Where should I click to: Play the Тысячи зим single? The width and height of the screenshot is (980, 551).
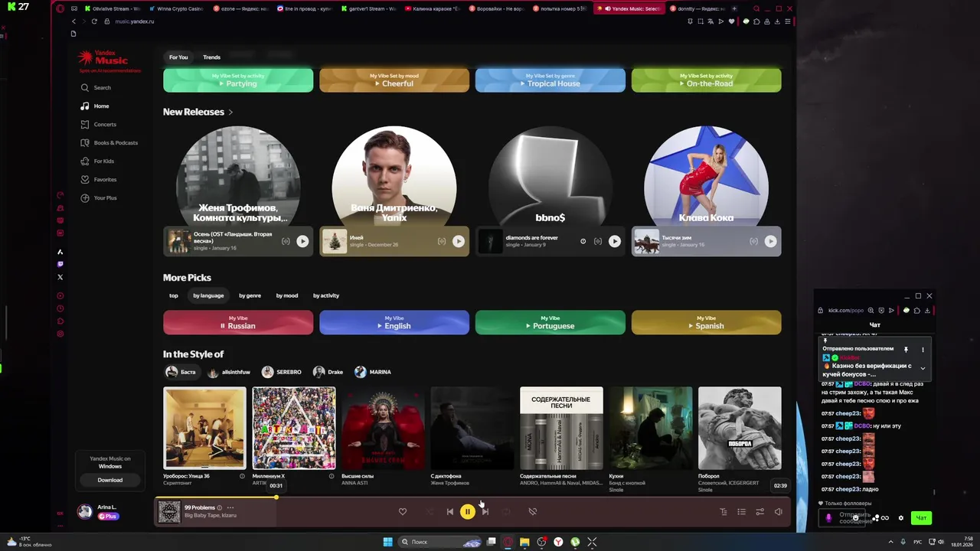pyautogui.click(x=771, y=241)
